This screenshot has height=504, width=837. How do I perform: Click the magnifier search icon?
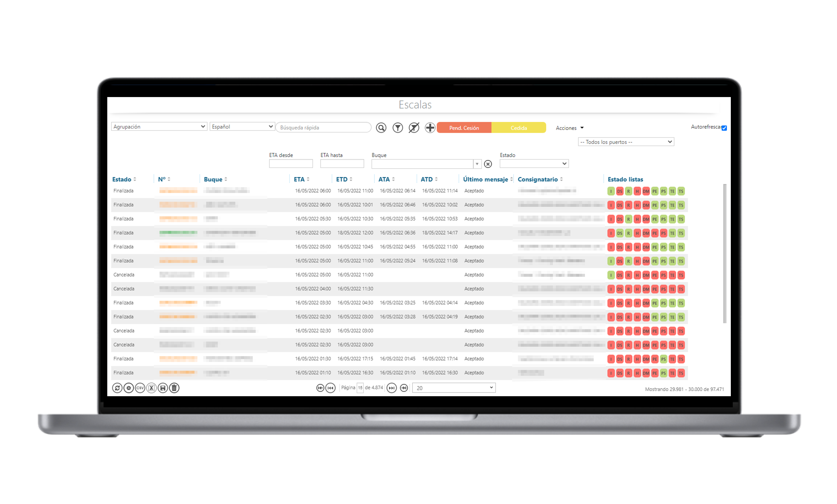[x=381, y=128]
